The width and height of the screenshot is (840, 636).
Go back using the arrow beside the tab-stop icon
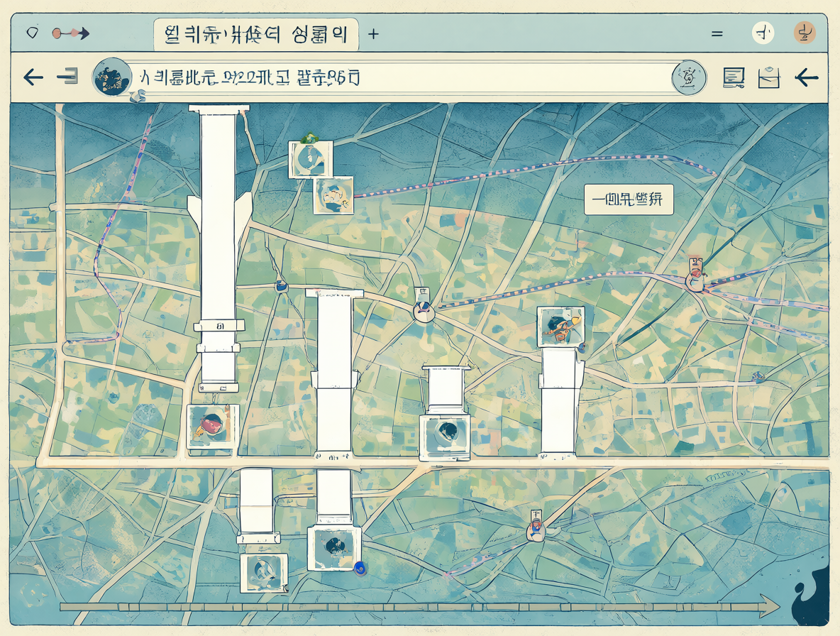[x=33, y=77]
